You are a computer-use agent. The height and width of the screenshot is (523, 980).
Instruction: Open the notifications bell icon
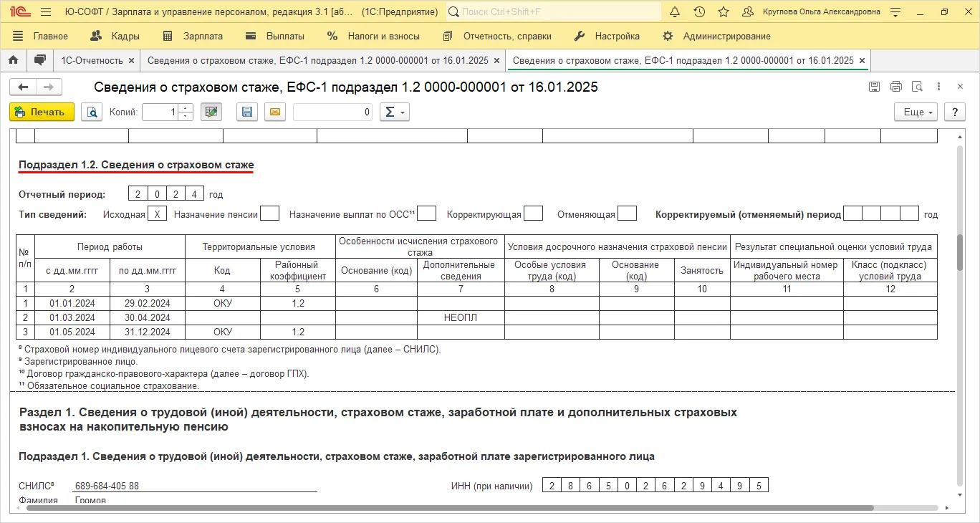tap(675, 12)
